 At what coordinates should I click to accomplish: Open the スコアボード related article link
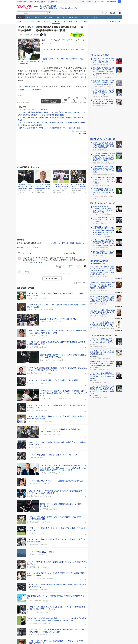point(33,110)
